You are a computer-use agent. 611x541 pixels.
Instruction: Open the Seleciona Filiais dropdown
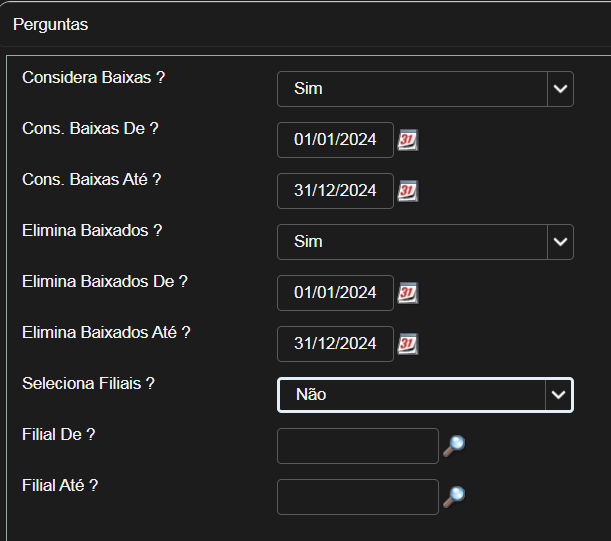(560, 395)
